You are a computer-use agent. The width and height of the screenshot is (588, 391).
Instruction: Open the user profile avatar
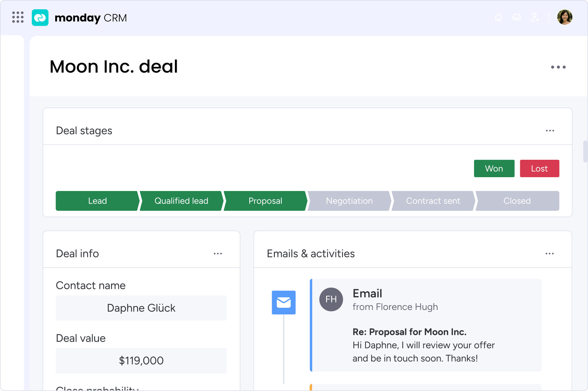click(565, 17)
